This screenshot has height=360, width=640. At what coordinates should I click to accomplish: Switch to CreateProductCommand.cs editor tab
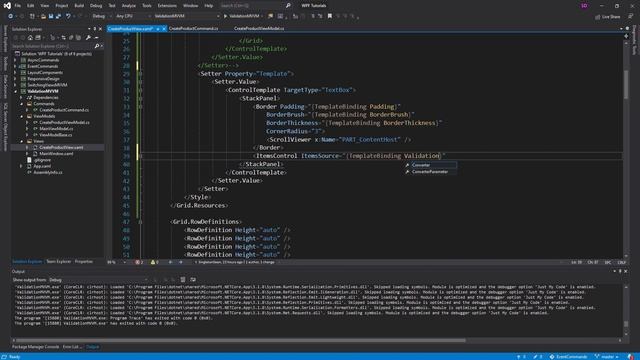click(193, 29)
